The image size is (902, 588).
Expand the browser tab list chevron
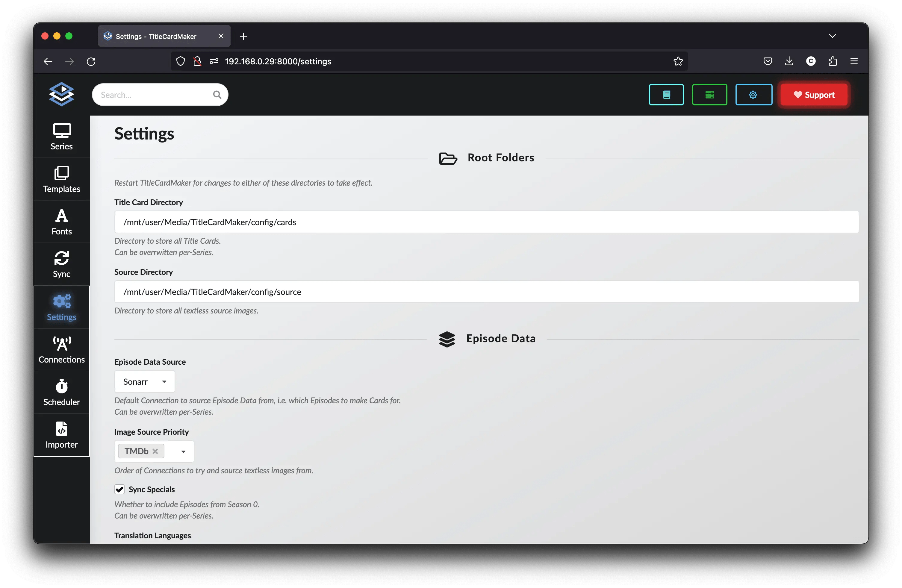(832, 36)
